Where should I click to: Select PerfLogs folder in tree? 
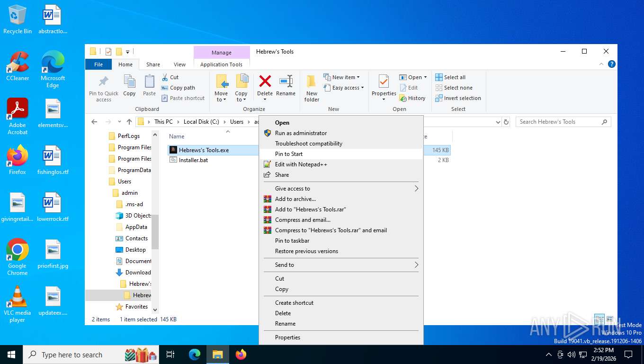click(x=129, y=136)
